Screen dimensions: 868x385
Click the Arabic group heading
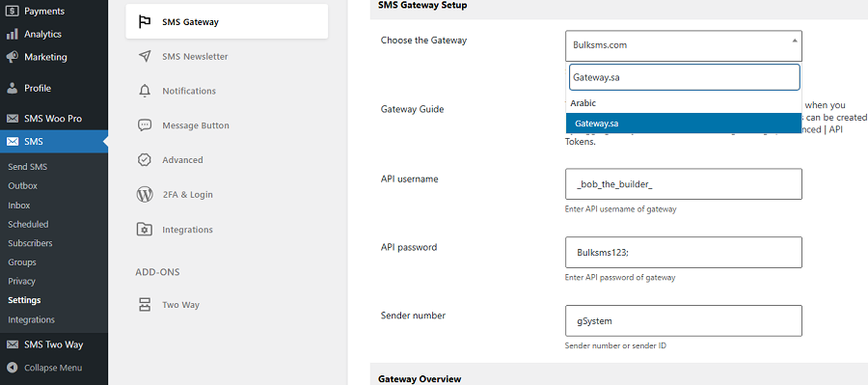pos(583,103)
